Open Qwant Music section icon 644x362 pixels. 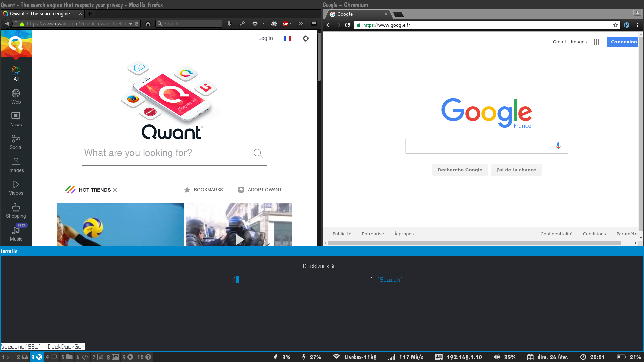coord(16,230)
